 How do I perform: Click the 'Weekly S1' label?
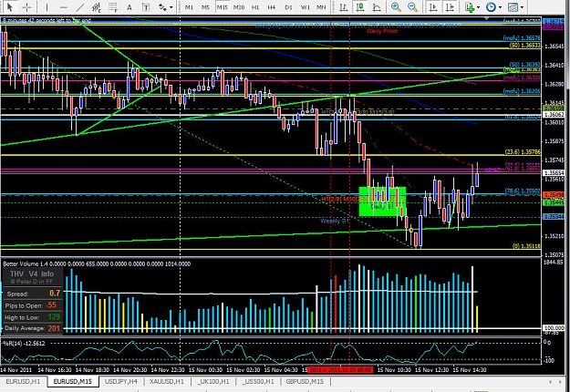click(335, 221)
